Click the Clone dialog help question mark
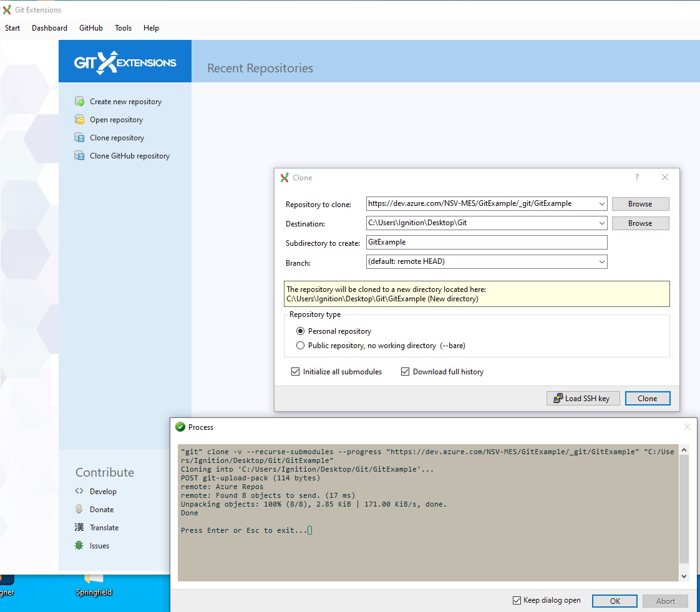The height and width of the screenshot is (612, 700). pos(636,177)
